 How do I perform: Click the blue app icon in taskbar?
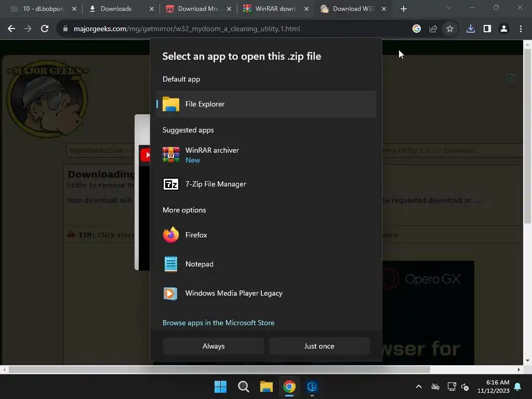(312, 387)
